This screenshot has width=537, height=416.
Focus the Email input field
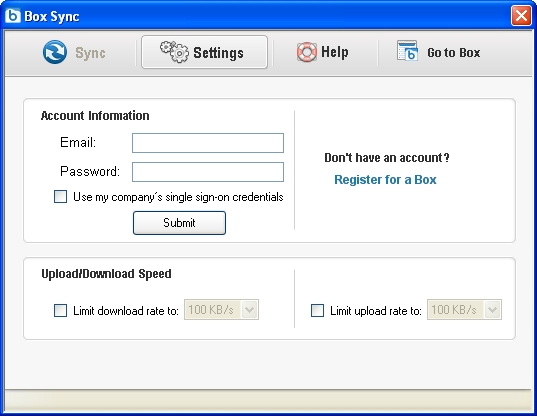point(208,143)
